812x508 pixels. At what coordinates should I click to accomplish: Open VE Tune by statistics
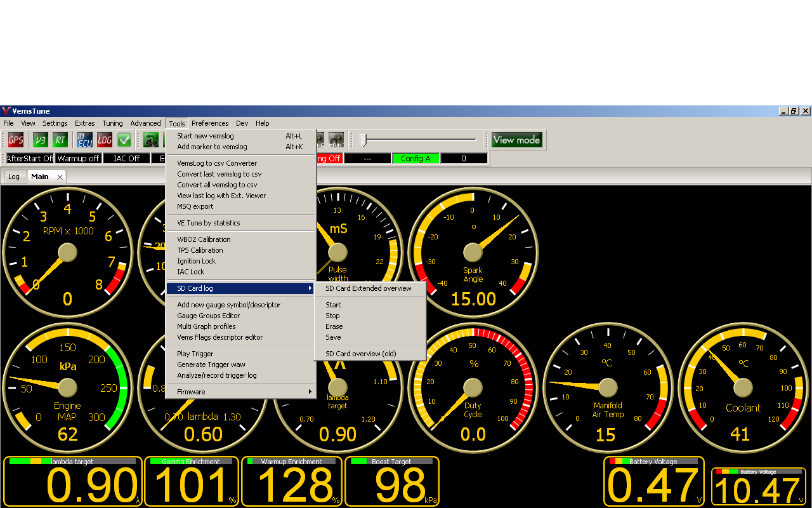[x=241, y=223]
